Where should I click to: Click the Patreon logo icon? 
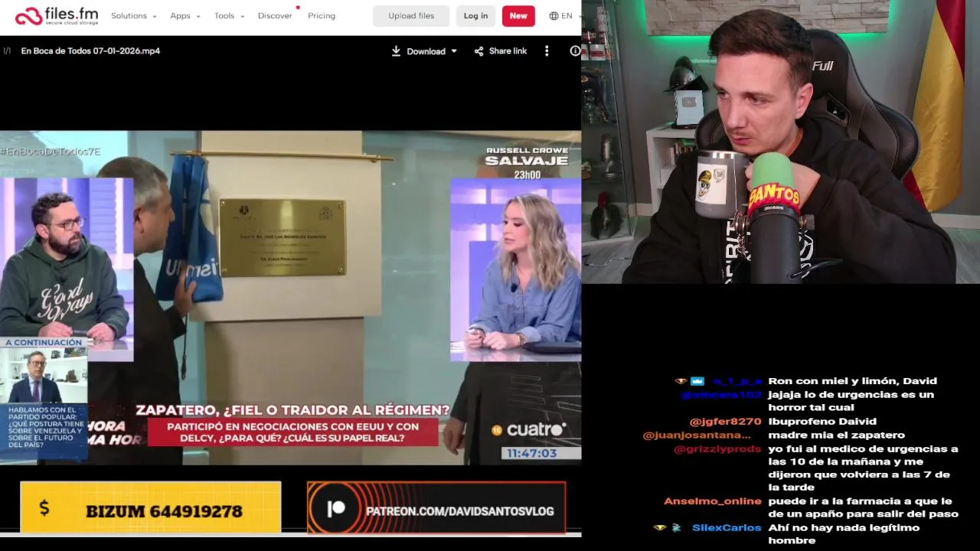point(335,510)
